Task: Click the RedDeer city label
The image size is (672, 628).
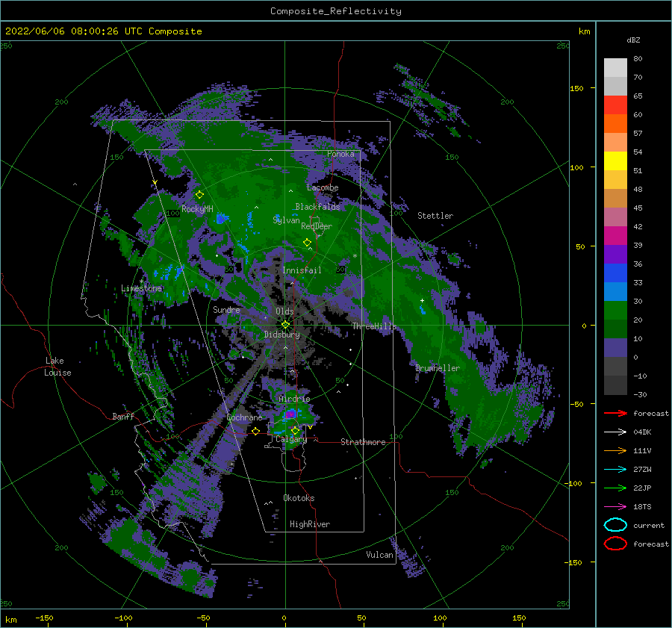Action: pos(317,226)
